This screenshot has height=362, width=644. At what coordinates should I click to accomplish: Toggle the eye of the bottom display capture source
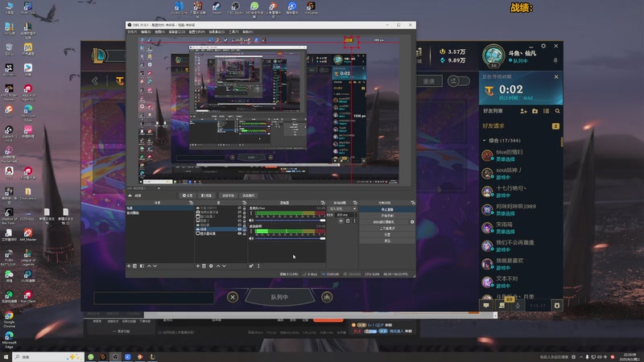click(239, 233)
